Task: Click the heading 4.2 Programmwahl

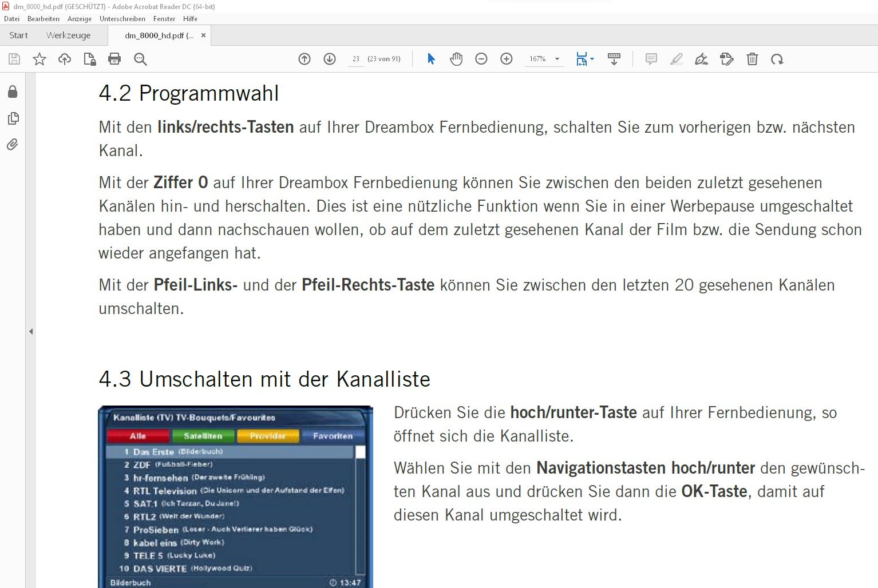Action: click(x=189, y=93)
